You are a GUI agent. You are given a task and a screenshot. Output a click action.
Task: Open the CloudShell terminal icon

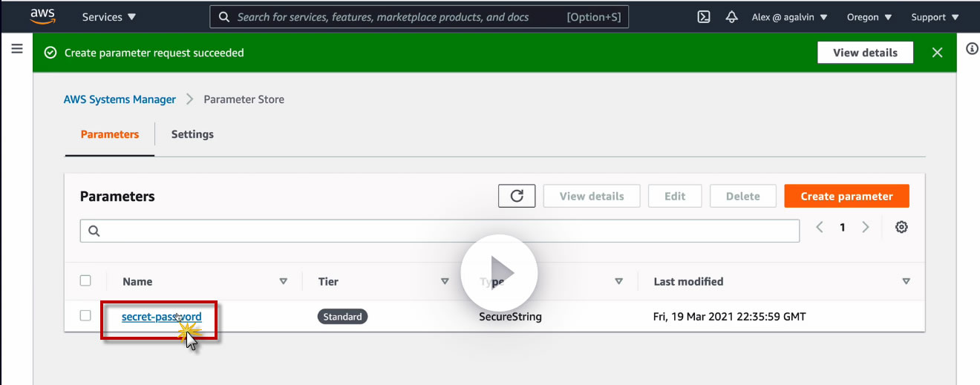(x=704, y=16)
